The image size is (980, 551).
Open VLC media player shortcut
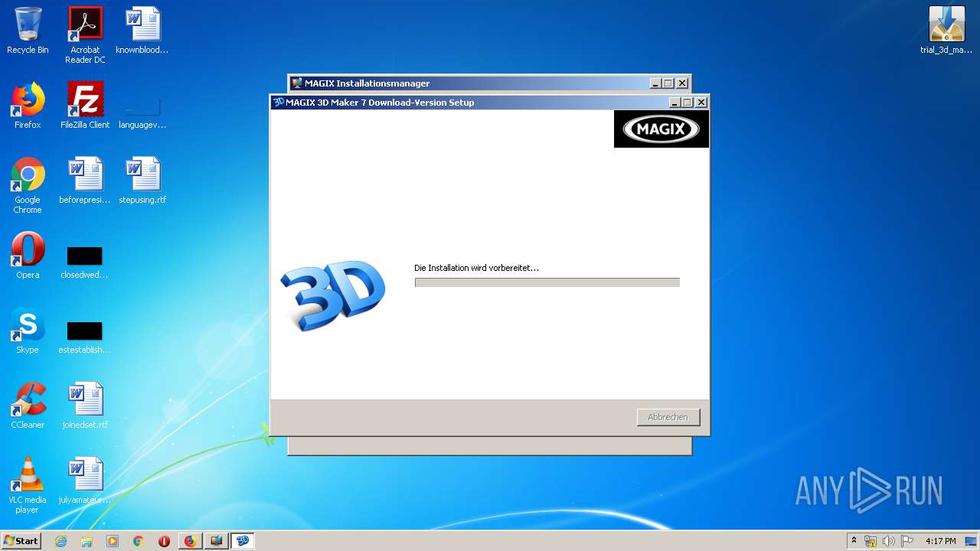point(28,485)
